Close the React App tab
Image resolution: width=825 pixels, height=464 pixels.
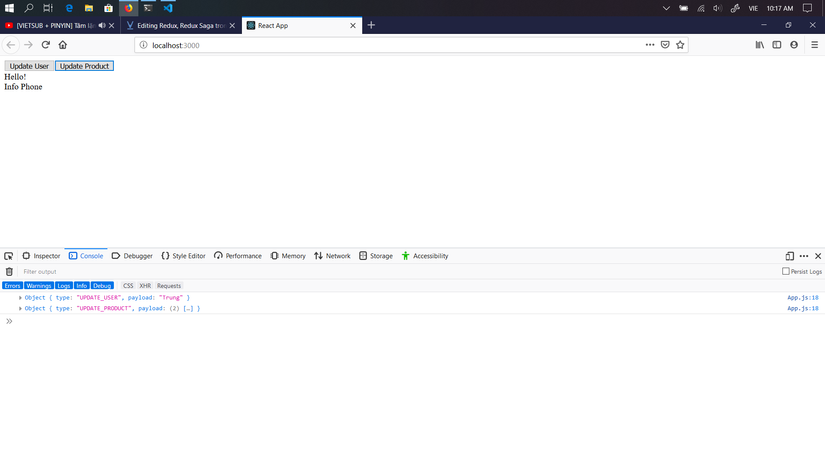[353, 25]
